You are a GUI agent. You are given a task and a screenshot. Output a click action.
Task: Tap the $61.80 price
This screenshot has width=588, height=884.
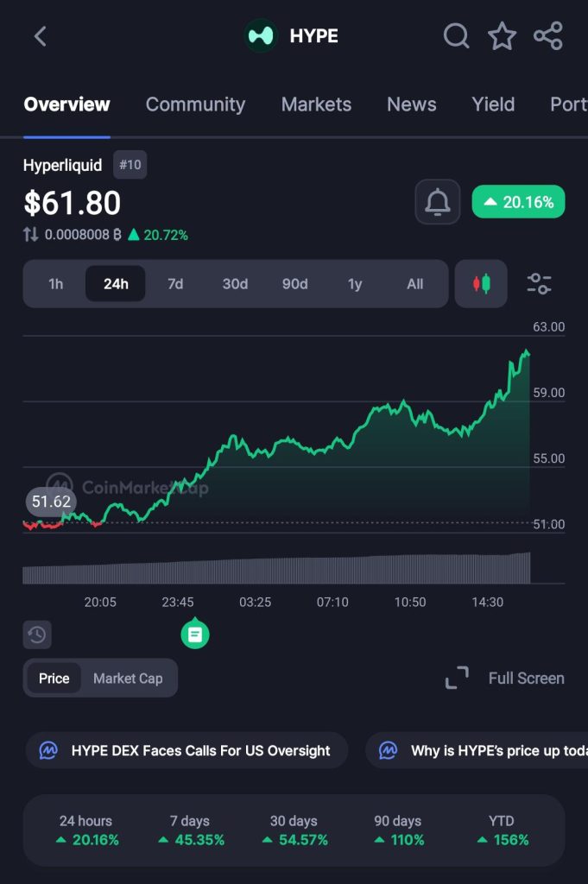[73, 203]
